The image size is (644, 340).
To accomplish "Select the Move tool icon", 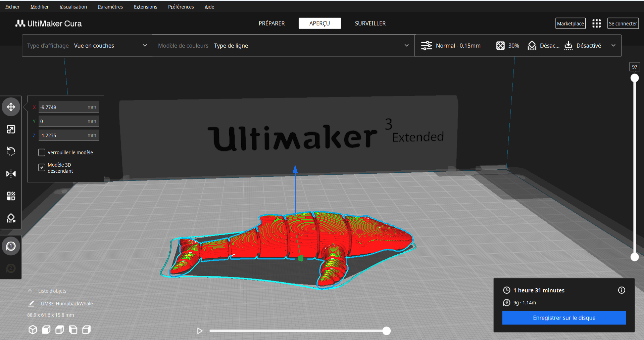I will tap(11, 107).
